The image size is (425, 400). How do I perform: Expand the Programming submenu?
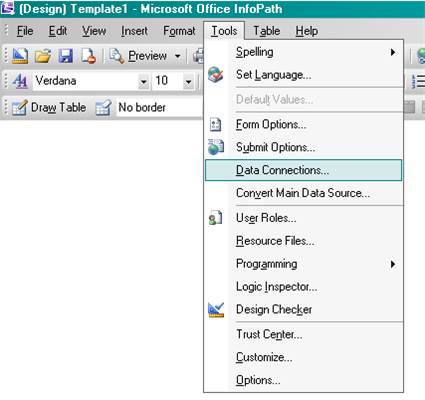coord(393,264)
